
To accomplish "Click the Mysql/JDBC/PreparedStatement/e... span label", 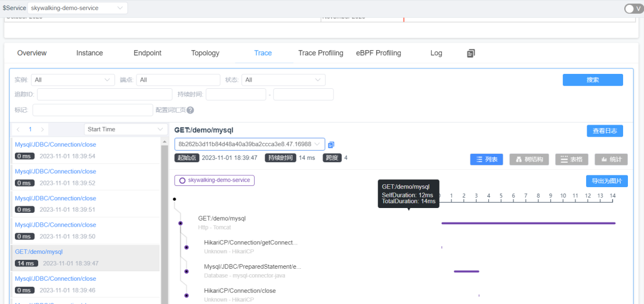I will (x=253, y=266).
